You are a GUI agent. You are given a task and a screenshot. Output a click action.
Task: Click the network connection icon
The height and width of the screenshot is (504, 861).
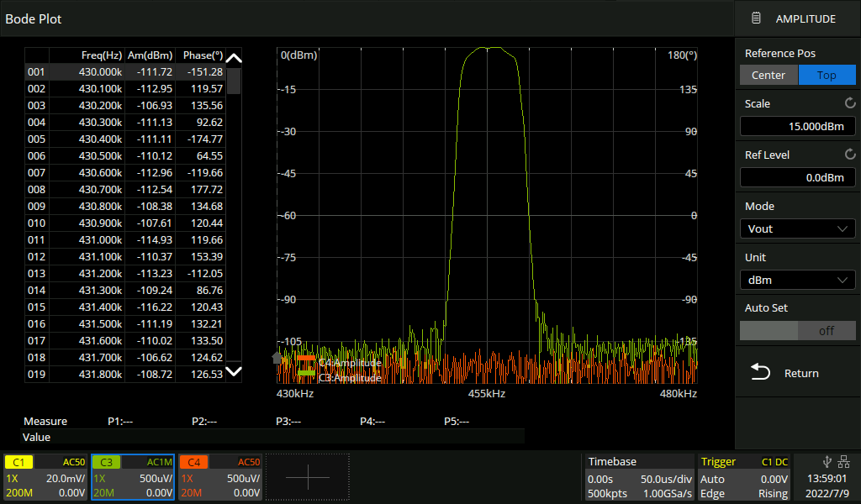[x=843, y=462]
